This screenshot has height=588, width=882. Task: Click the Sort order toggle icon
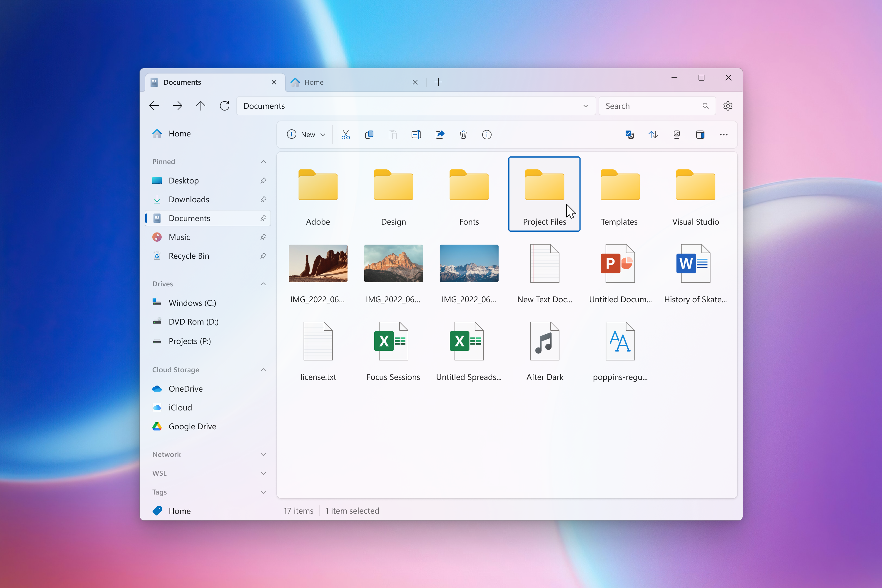(x=653, y=135)
